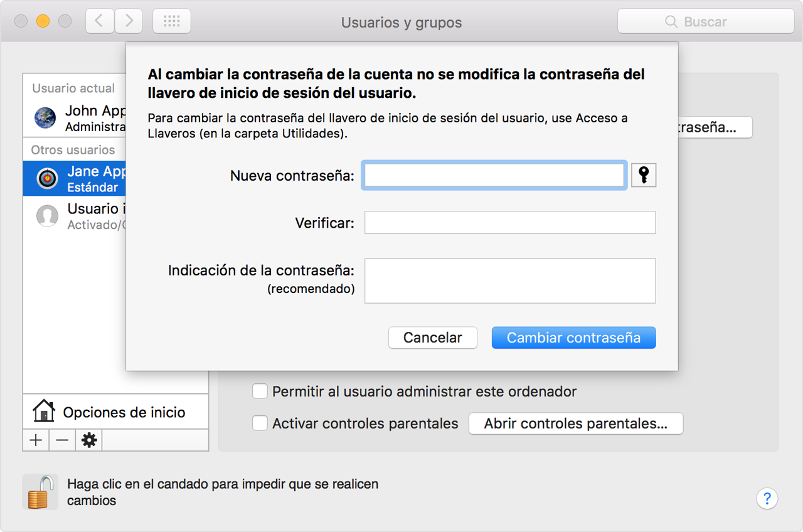Add a user with the plus button
The height and width of the screenshot is (532, 803).
point(36,440)
